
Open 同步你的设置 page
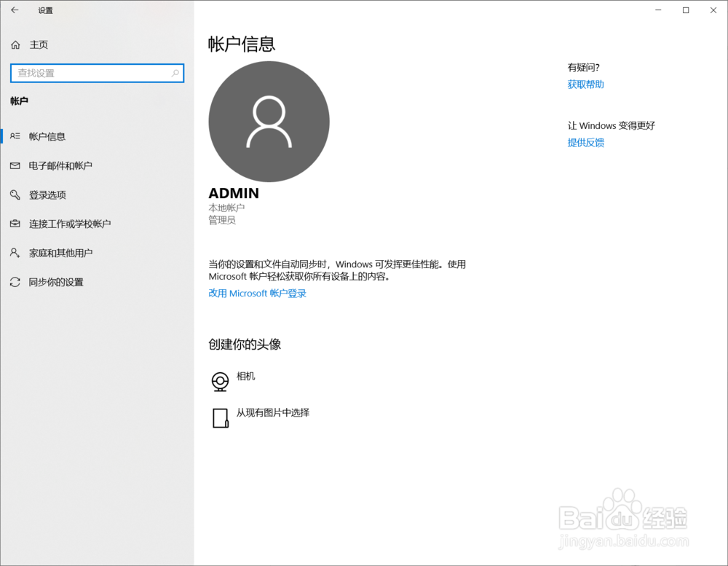click(56, 282)
